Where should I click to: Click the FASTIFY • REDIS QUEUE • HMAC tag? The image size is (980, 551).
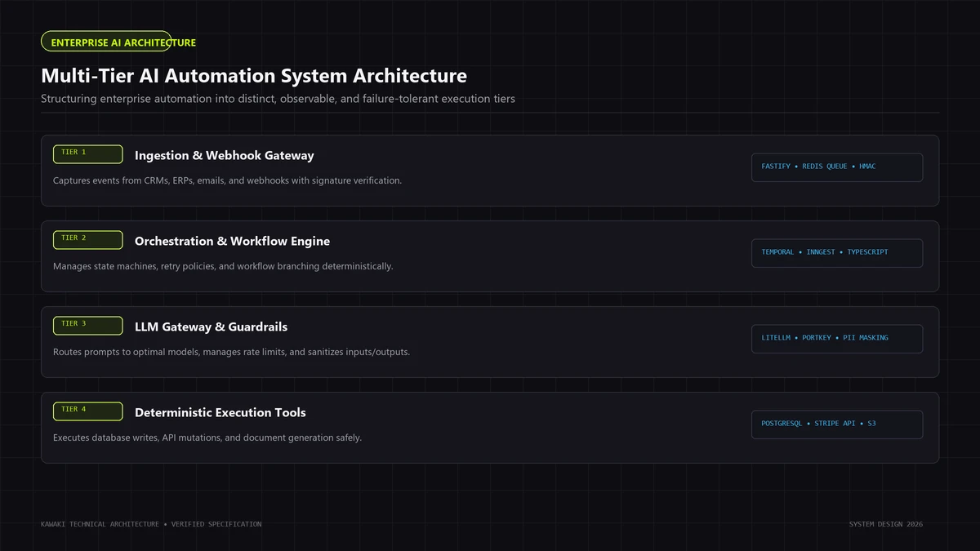837,167
